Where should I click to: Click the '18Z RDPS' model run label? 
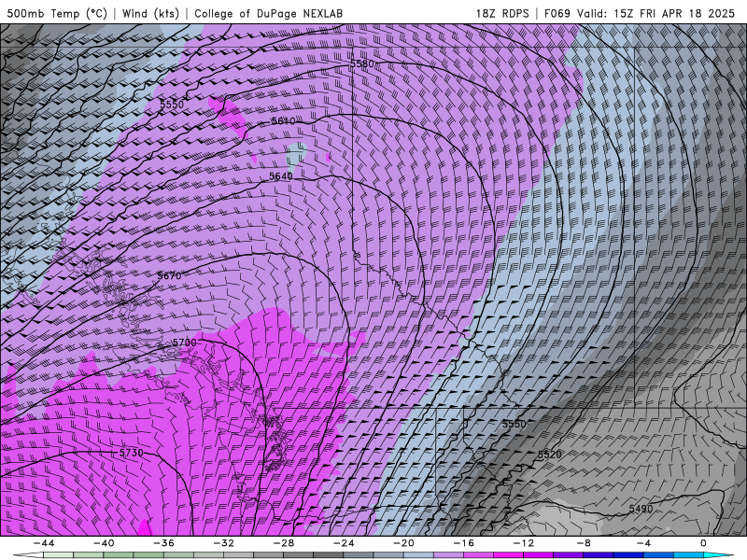coord(502,13)
